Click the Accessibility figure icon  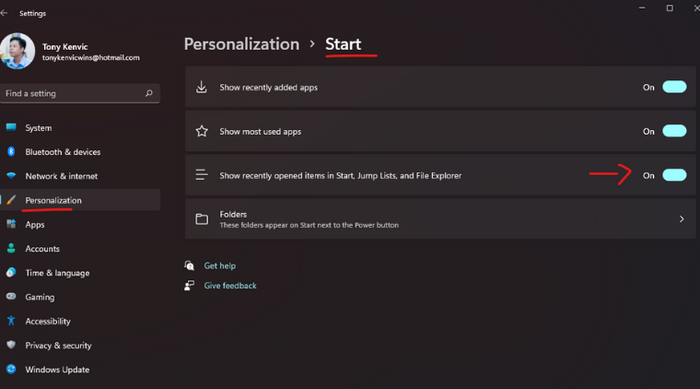11,320
